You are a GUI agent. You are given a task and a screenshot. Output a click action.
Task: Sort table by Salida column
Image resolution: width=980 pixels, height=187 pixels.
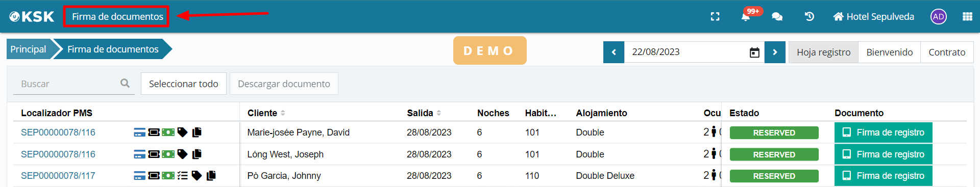424,113
